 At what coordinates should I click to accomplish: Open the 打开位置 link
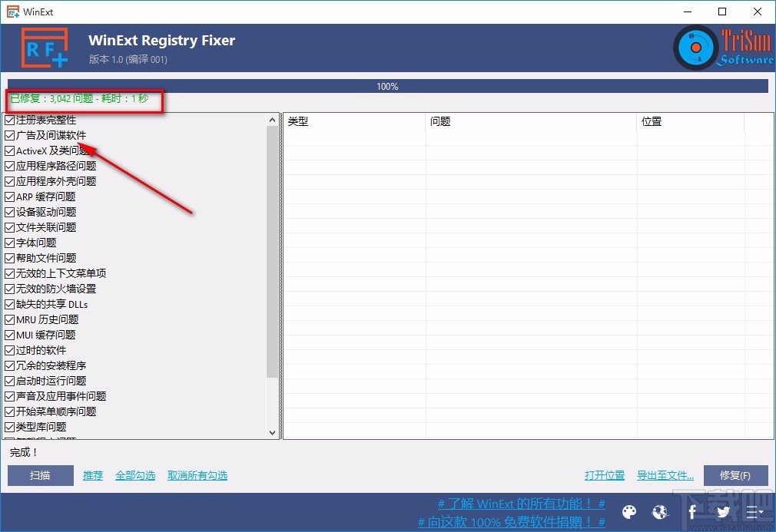605,475
